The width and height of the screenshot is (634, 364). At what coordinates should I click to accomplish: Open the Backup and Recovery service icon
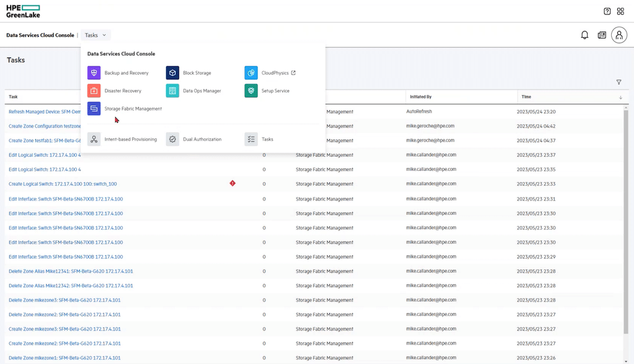point(94,73)
